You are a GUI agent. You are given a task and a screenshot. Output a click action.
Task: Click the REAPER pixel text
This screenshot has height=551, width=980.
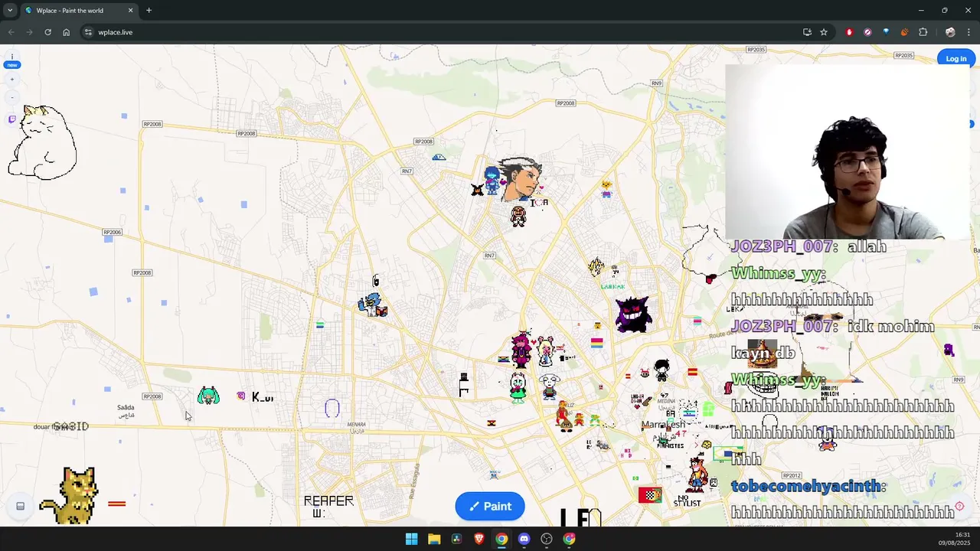click(328, 501)
